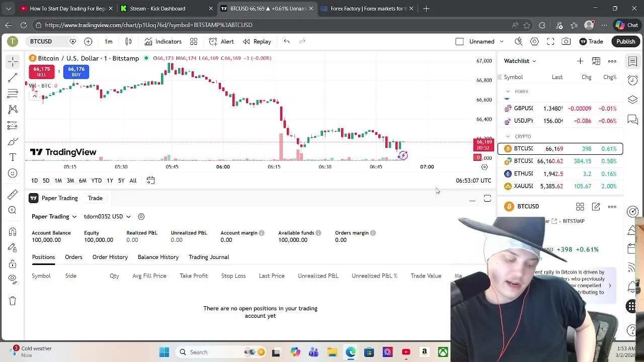Select the trend line drawing tool
Image resolution: width=644 pixels, height=362 pixels.
click(13, 77)
